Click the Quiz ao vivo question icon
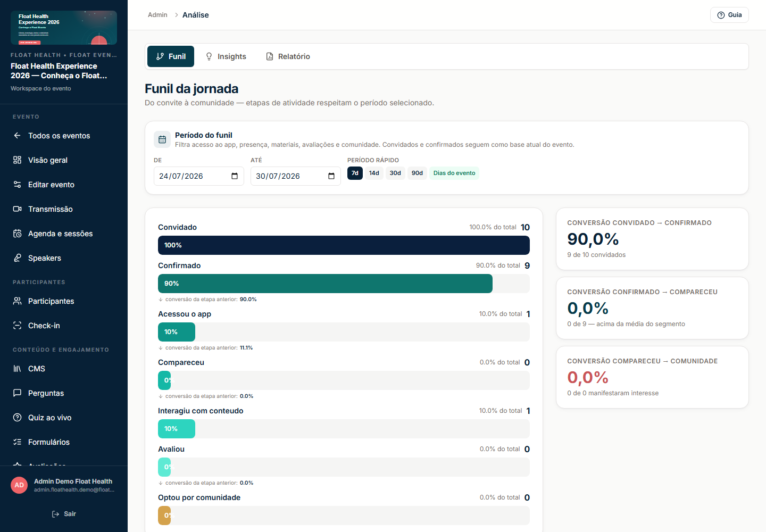Image resolution: width=766 pixels, height=532 pixels. [17, 418]
